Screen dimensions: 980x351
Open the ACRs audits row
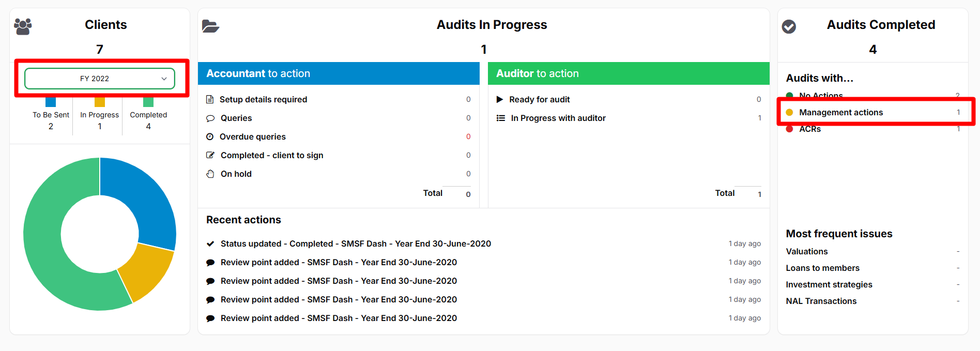tap(873, 129)
